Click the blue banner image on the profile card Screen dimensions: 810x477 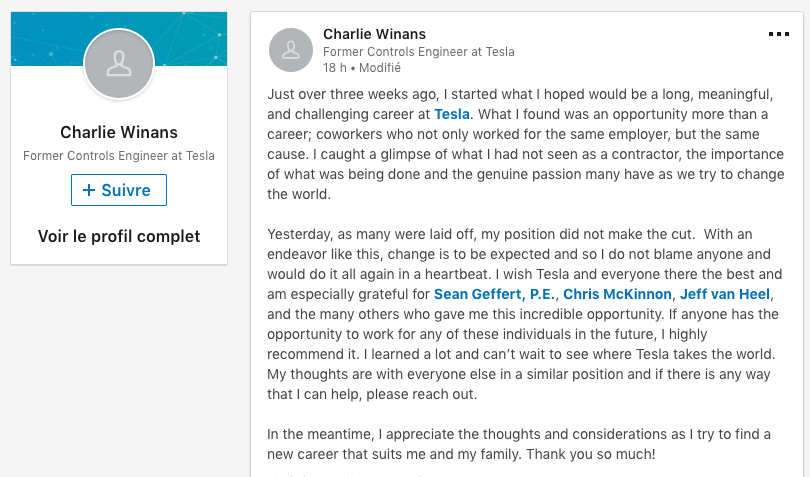(x=119, y=39)
